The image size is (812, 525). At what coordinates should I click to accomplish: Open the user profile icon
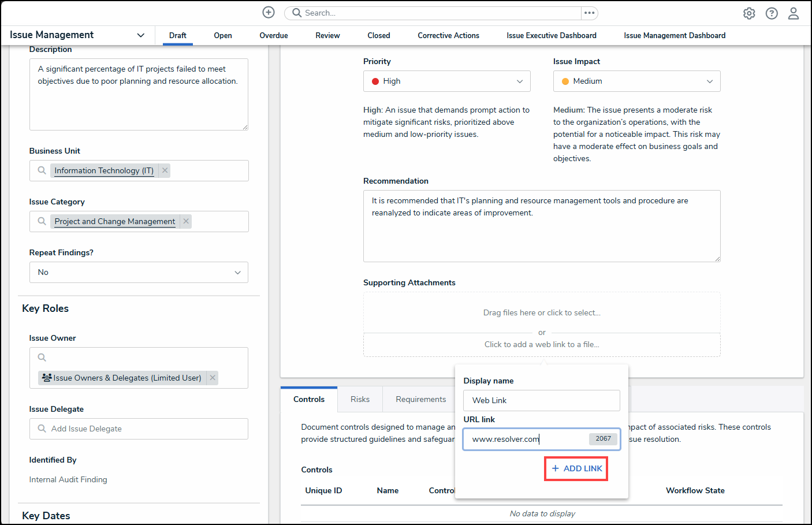click(794, 13)
